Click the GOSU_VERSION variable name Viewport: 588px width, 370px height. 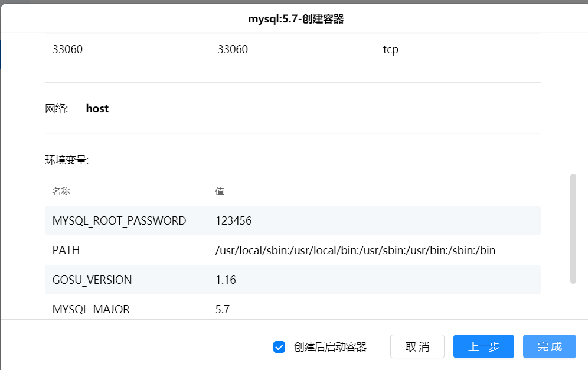92,280
